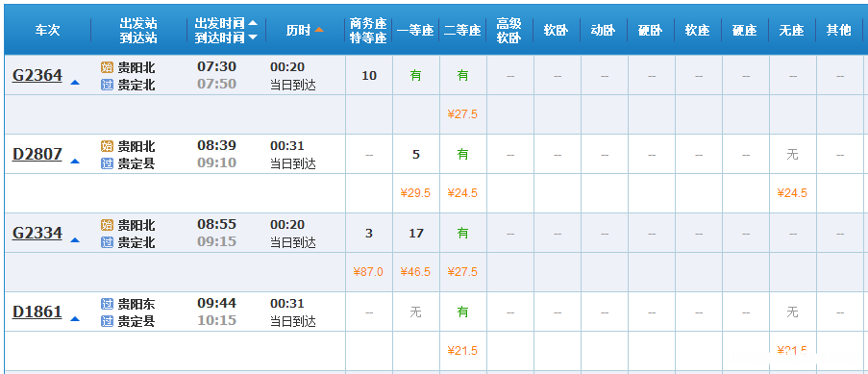The image size is (868, 374).
Task: Click the 过 icon beside 贵定县 in D1861
Action: click(x=107, y=321)
